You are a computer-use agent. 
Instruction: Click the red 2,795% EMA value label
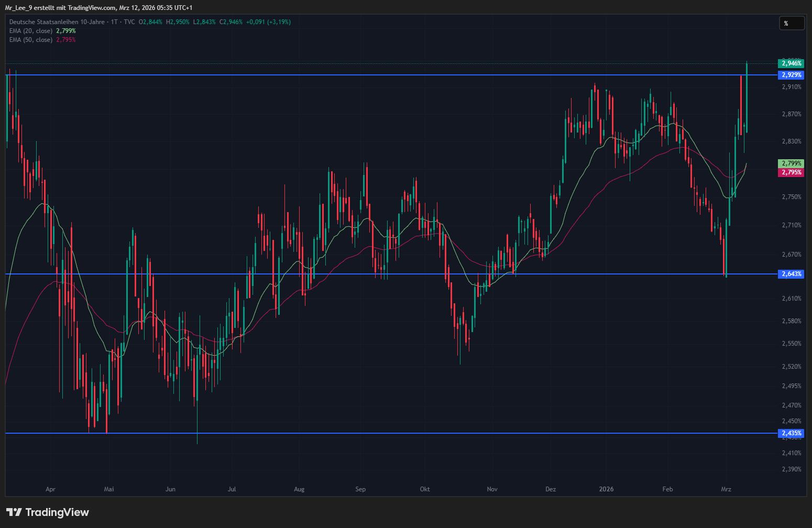click(791, 172)
